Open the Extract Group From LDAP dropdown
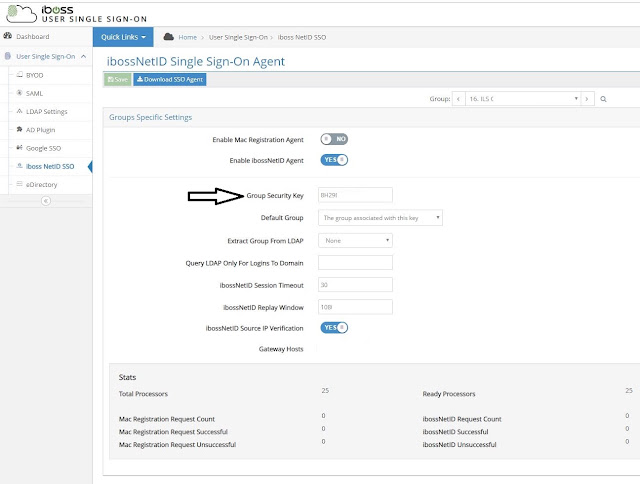Image resolution: width=640 pixels, height=484 pixels. click(355, 241)
